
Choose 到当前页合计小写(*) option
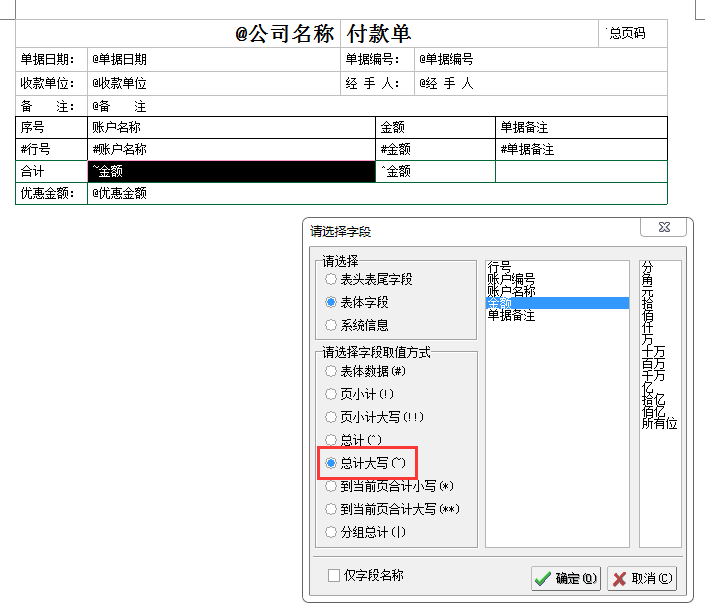coord(389,486)
